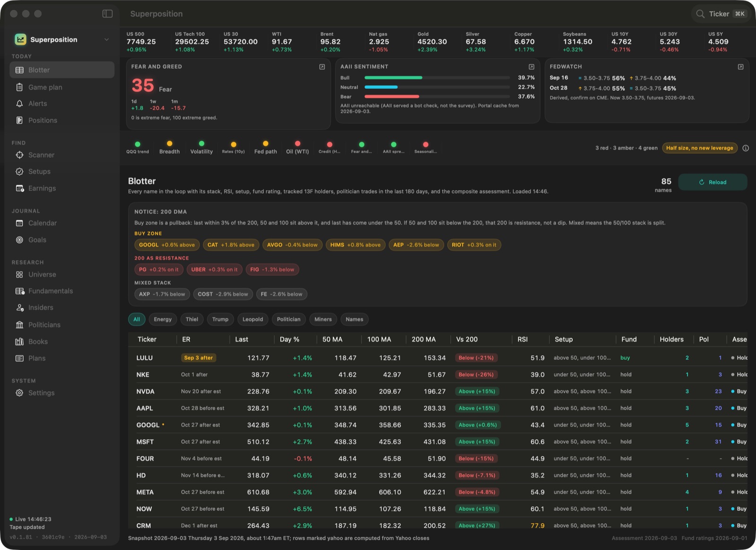Open the Positions icon in sidebar
Screen dimensions: 756x550
coord(19,120)
